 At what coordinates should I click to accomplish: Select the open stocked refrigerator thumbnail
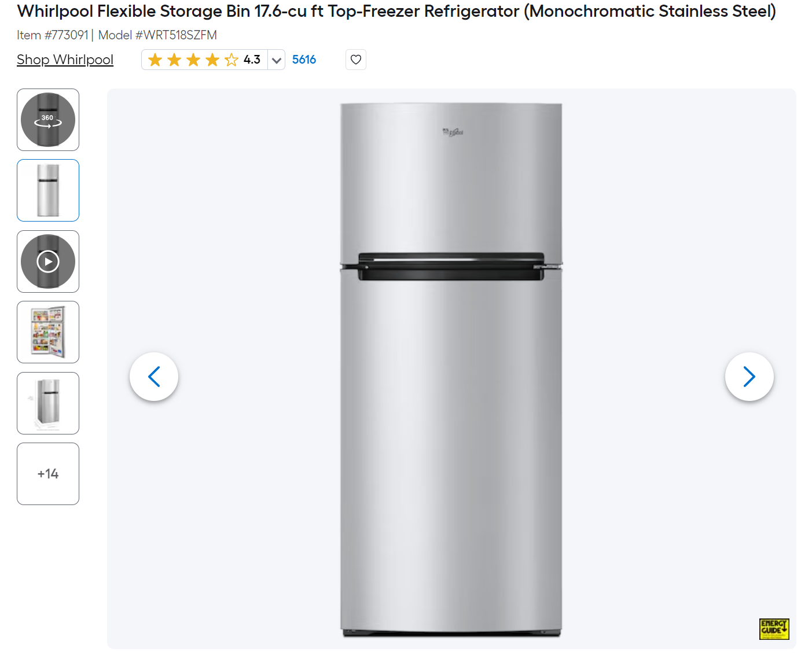click(48, 332)
